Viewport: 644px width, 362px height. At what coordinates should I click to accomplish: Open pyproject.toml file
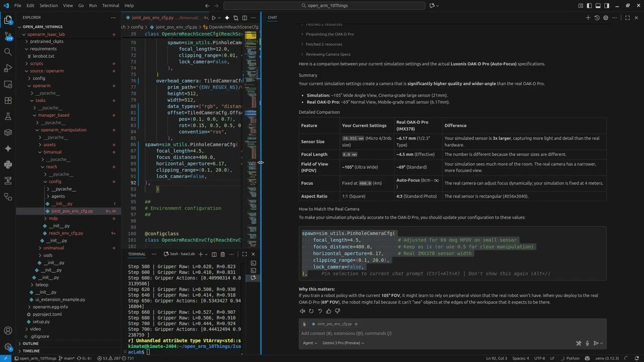tap(47, 314)
